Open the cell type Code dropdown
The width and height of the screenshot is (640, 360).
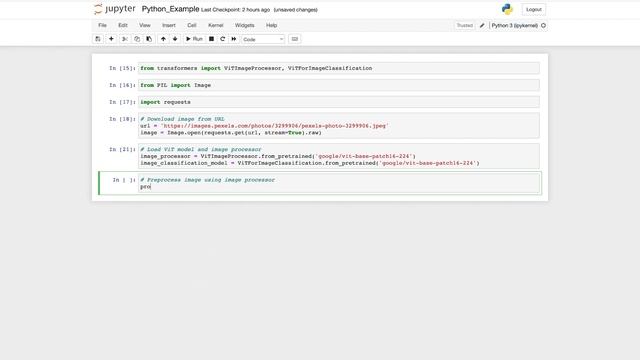(263, 39)
